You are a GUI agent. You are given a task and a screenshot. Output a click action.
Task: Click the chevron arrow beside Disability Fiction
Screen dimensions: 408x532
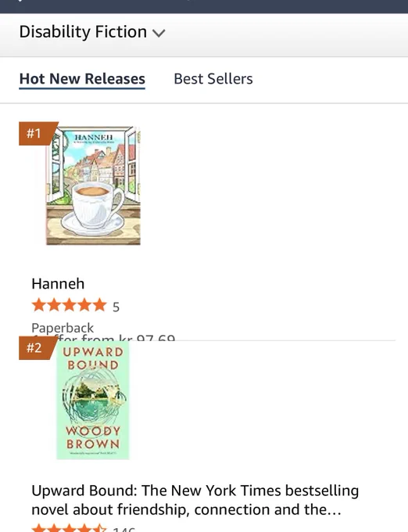pyautogui.click(x=159, y=33)
